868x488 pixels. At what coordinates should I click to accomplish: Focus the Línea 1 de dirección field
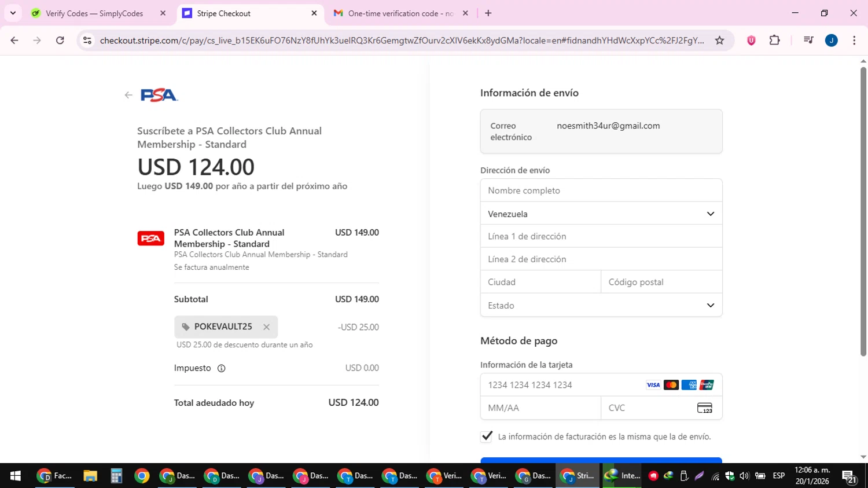(x=601, y=236)
